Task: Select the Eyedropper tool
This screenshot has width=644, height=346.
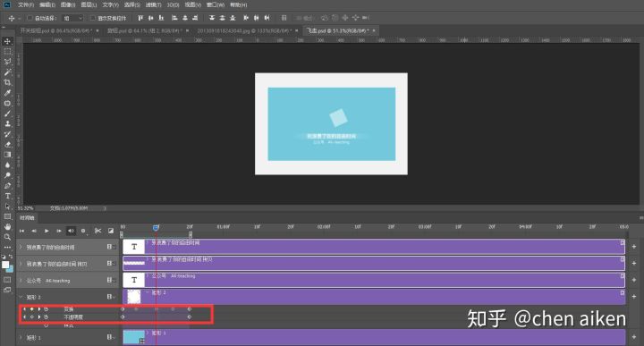Action: pos(7,93)
